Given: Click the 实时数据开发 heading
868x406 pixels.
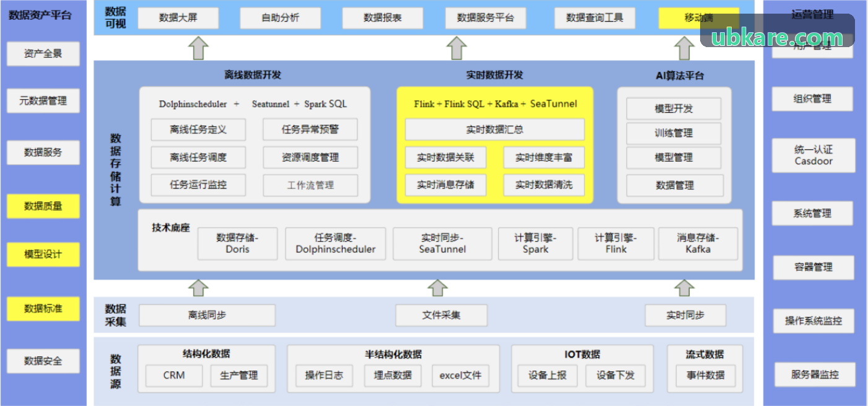Looking at the screenshot, I should tap(494, 75).
